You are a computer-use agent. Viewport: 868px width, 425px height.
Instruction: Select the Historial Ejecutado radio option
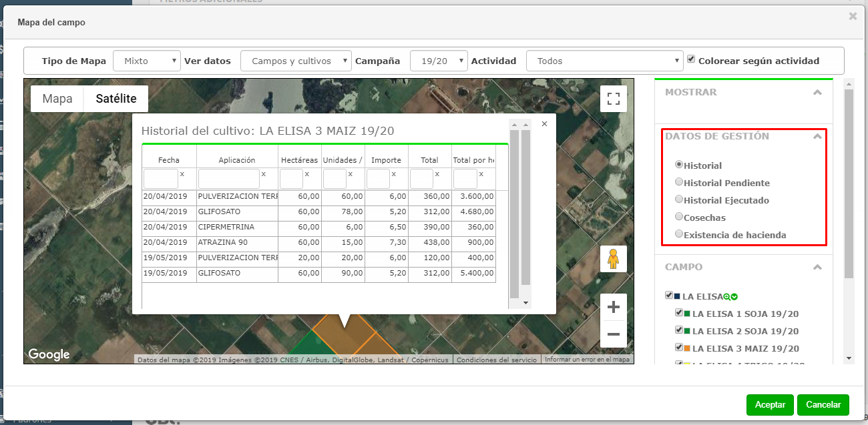(679, 199)
